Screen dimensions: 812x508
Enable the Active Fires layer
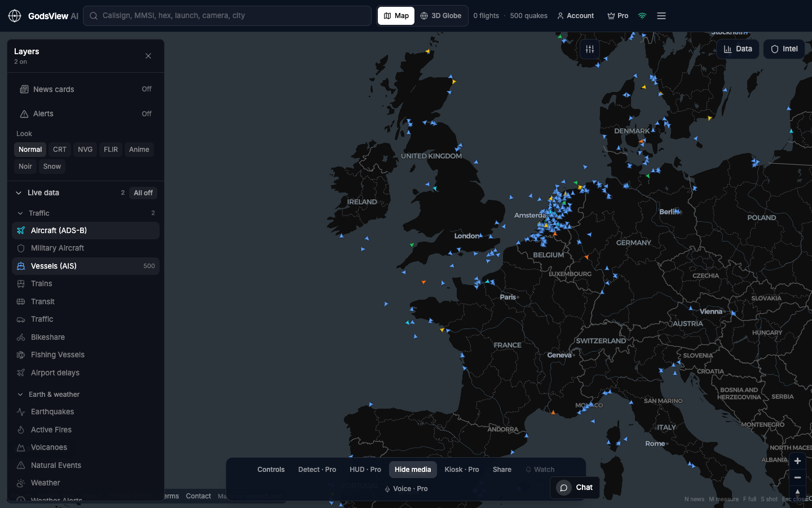click(x=86, y=430)
